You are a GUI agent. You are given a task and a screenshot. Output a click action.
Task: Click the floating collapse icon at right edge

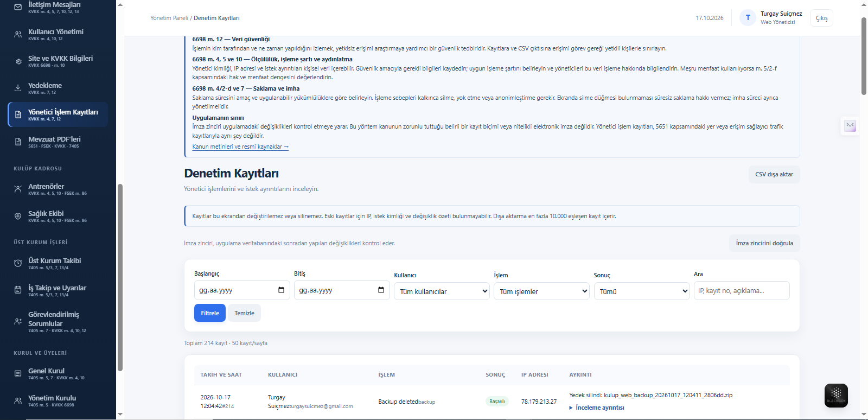coord(850,126)
